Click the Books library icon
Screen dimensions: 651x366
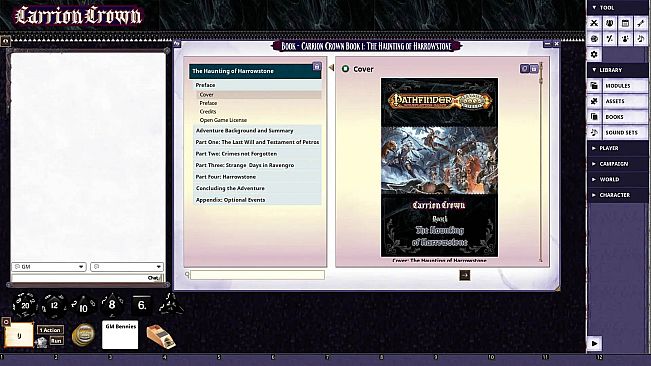click(594, 117)
